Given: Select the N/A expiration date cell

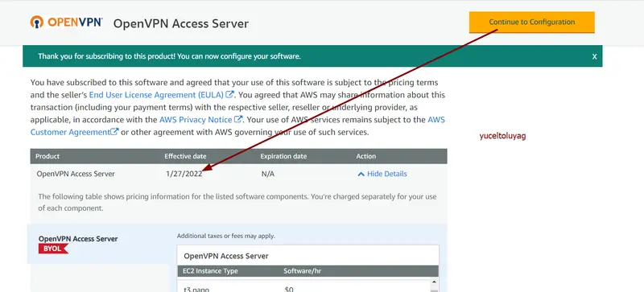Looking at the screenshot, I should 268,174.
